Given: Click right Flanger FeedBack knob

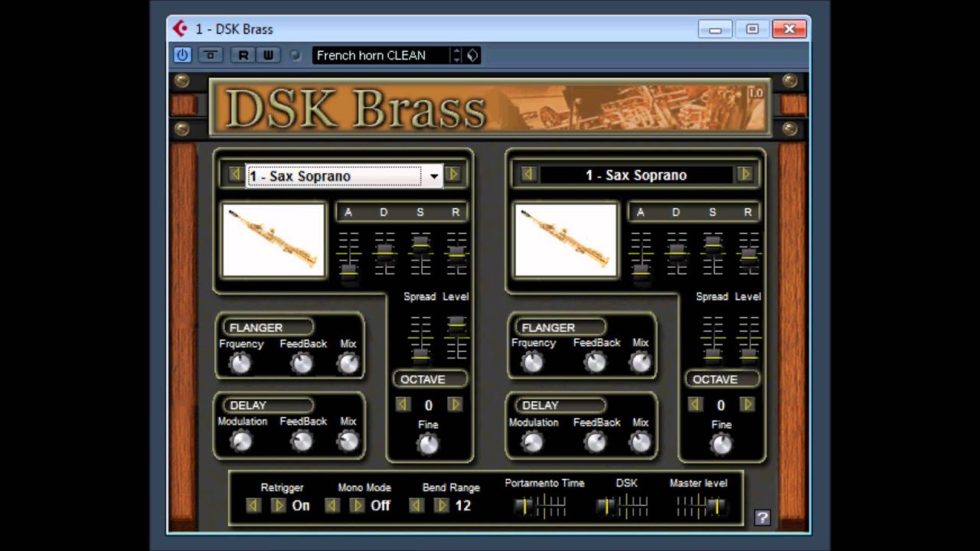Looking at the screenshot, I should [595, 363].
